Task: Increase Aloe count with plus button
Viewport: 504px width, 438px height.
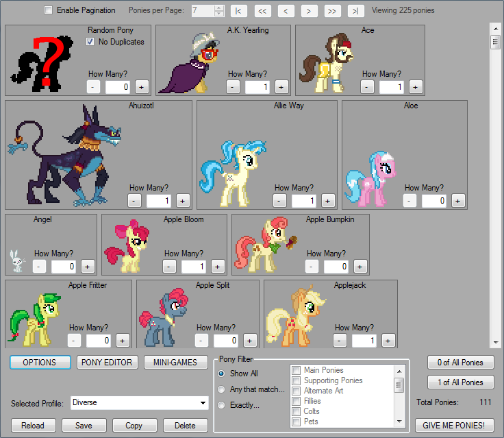Action: [458, 201]
